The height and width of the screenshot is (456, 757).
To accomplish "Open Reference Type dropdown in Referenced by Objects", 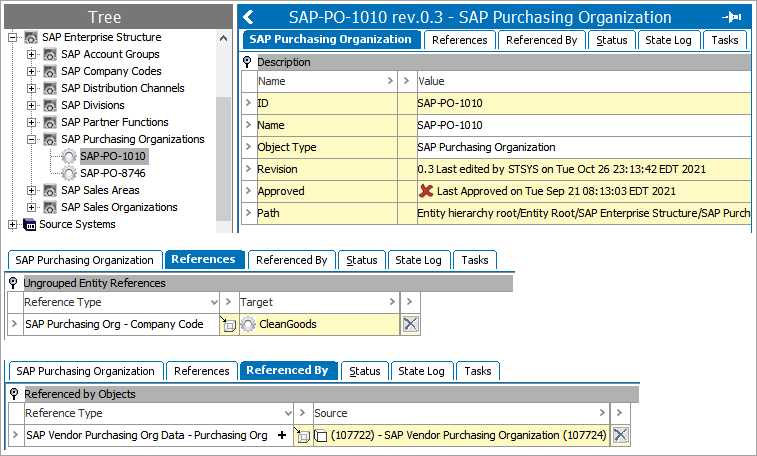I will pos(288,413).
